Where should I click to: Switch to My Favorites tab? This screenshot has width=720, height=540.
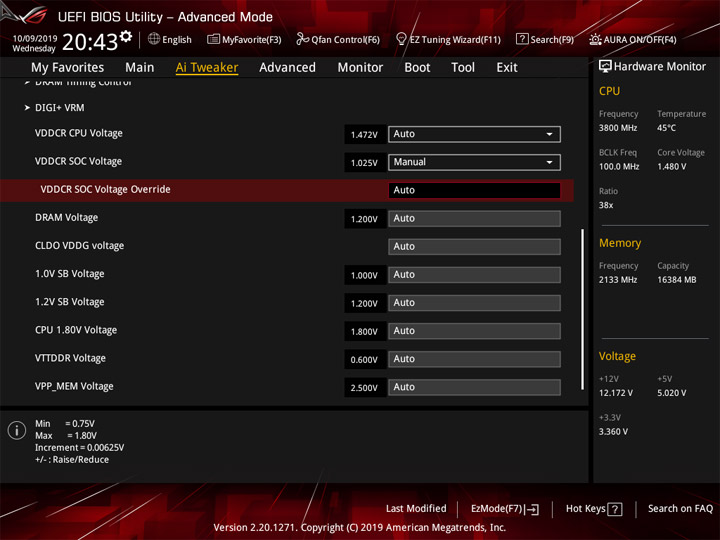coord(68,68)
